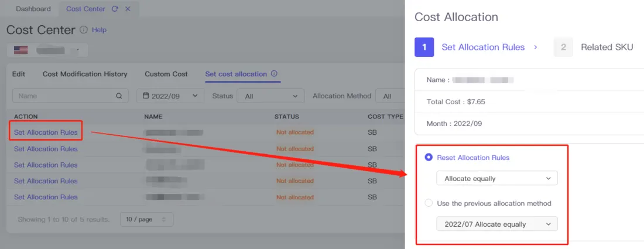Open the Edit tab
The height and width of the screenshot is (249, 644).
[19, 74]
